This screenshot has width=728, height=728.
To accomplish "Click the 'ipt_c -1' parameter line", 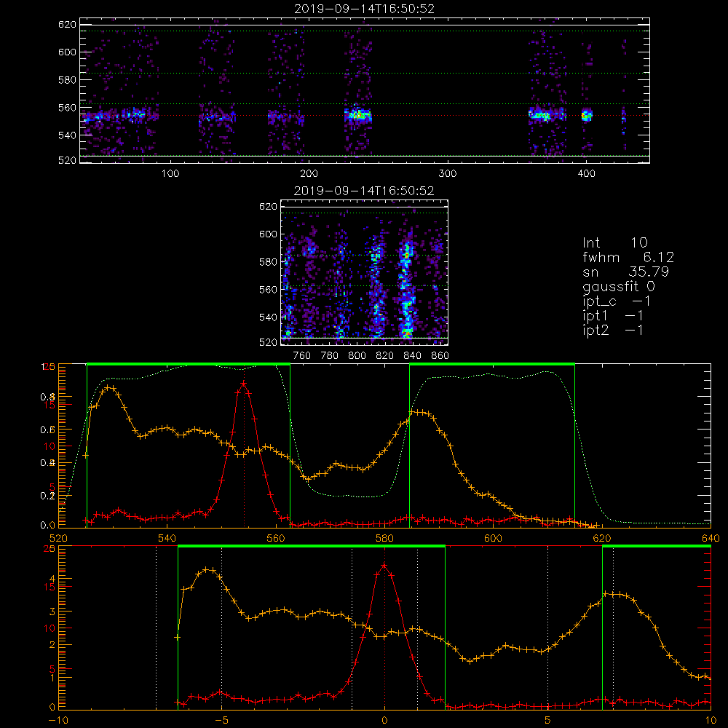I will pos(617,301).
